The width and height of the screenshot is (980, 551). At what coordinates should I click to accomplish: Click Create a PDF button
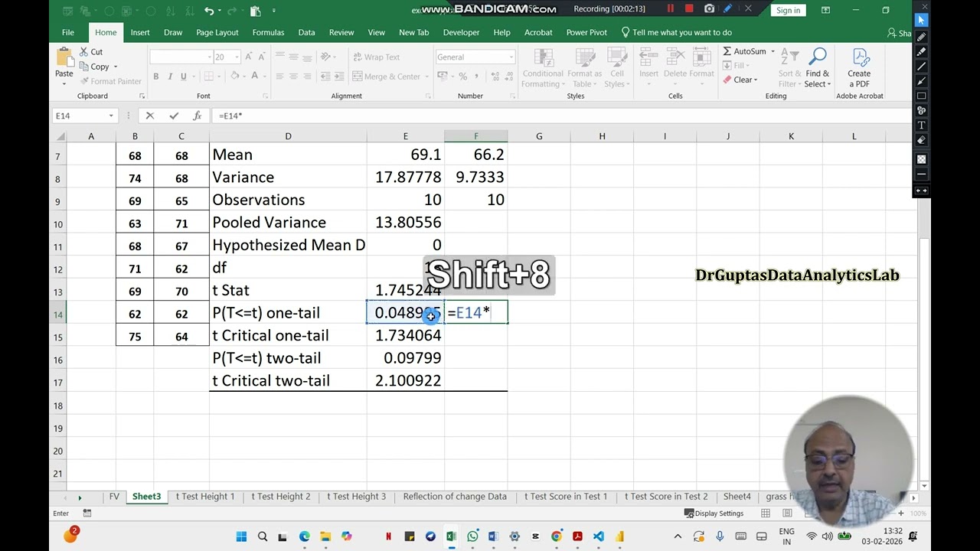tap(859, 67)
